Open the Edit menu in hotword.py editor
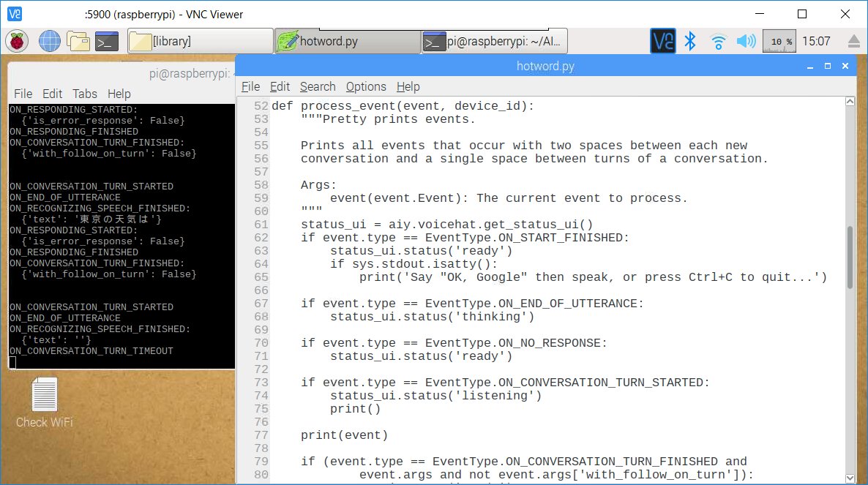The image size is (868, 485). [280, 87]
